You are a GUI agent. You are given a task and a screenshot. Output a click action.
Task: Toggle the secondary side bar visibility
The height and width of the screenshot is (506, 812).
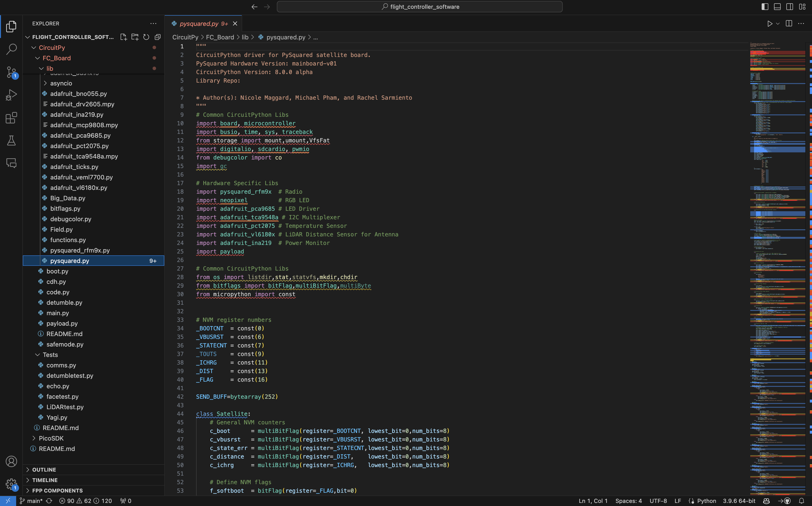[x=790, y=7]
